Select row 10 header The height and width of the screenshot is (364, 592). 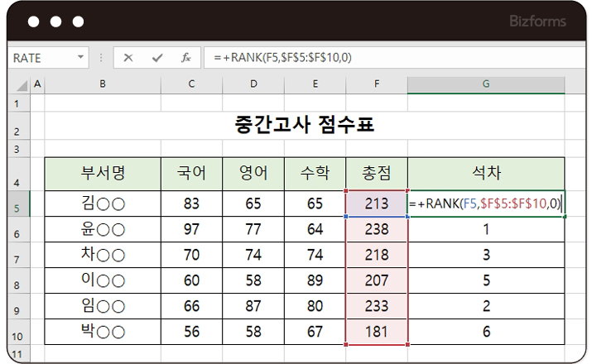[17, 333]
